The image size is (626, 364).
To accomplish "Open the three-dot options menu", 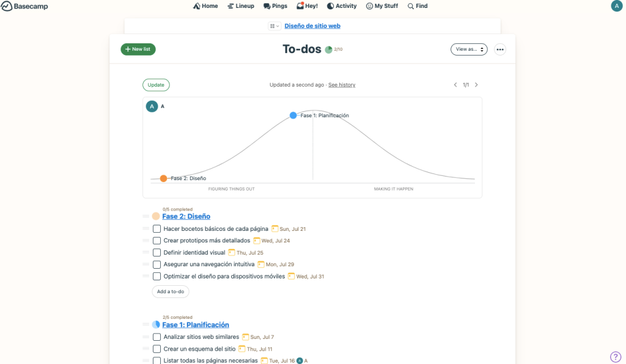I will pos(500,49).
